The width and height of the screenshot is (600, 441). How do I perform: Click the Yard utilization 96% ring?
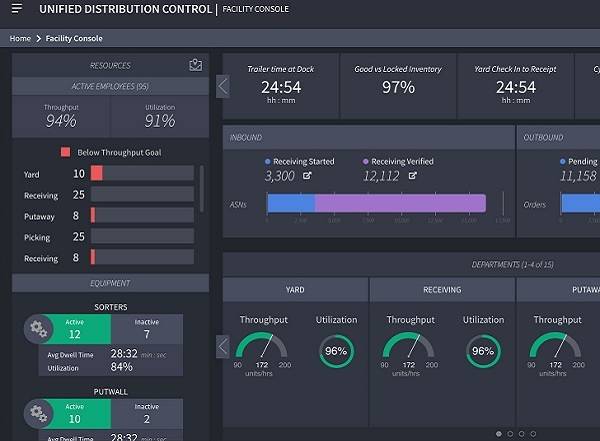[335, 351]
